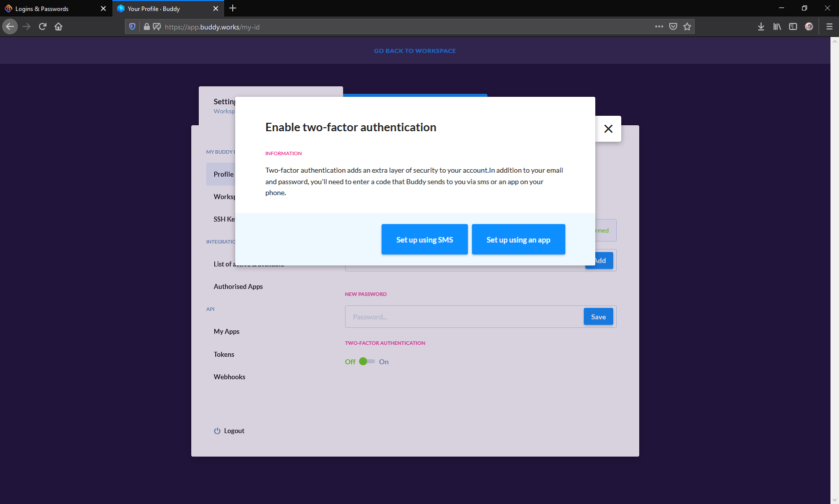This screenshot has width=839, height=504.
Task: Click GO BACK TO WORKSPACE link
Action: pos(415,51)
